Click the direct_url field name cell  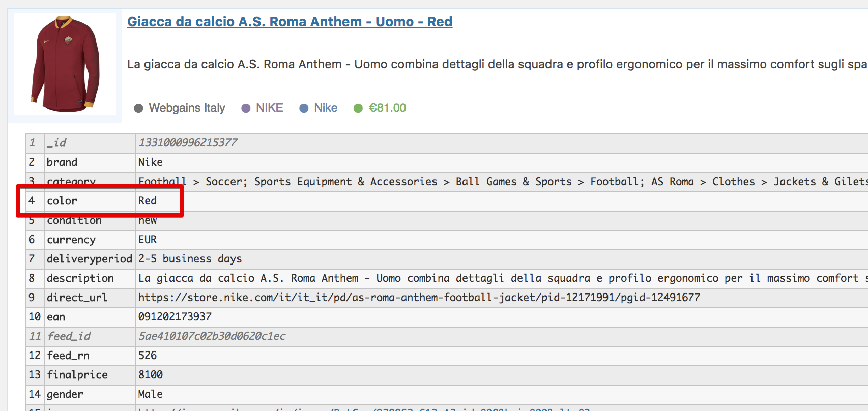(90, 298)
